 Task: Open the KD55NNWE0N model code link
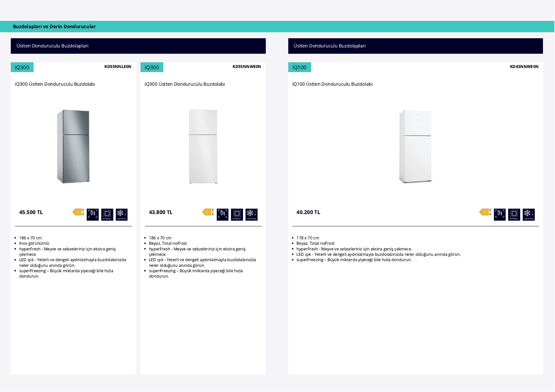pos(247,67)
